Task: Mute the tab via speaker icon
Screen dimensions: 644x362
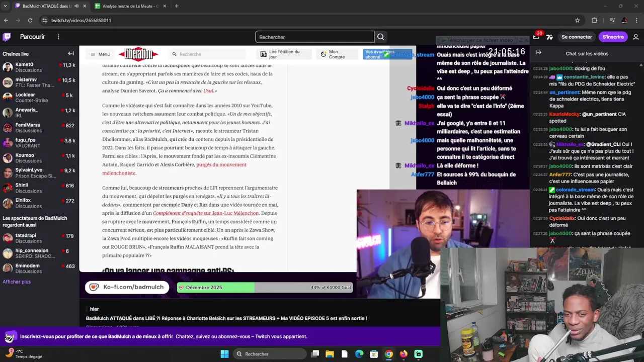Action: [x=77, y=6]
